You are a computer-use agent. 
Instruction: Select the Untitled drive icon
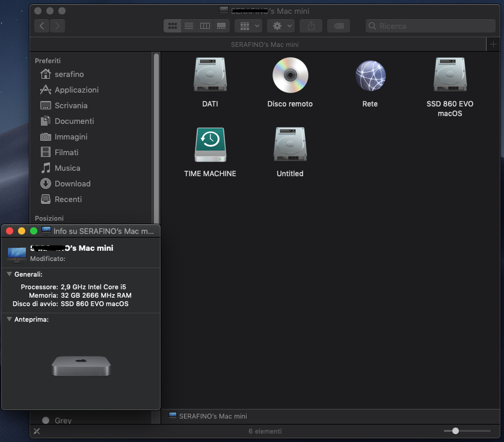290,145
